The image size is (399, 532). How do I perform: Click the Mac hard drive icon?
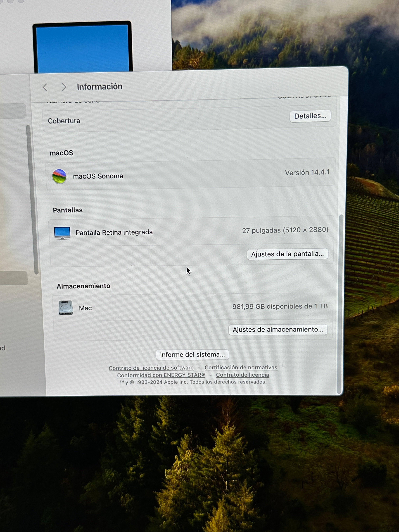coord(66,307)
